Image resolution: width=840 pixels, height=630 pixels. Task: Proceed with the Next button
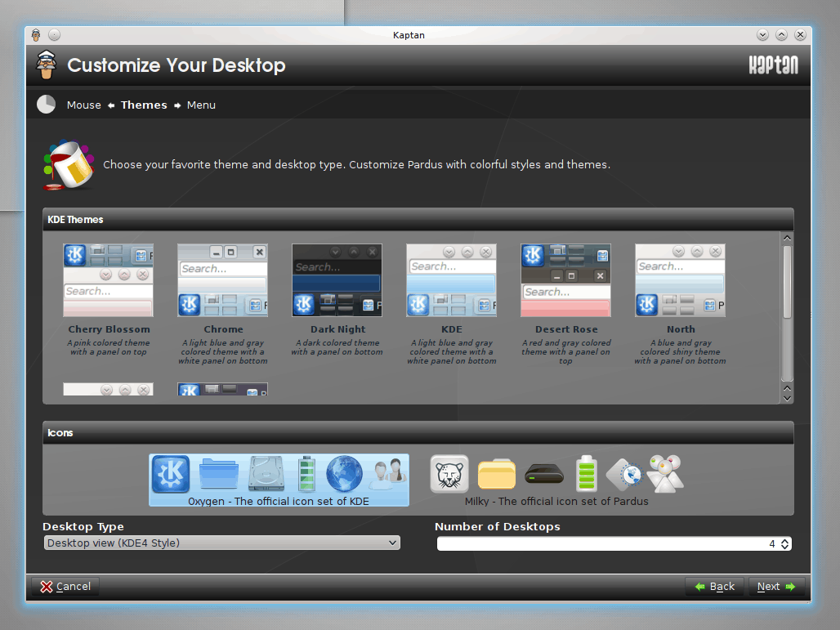(x=777, y=587)
